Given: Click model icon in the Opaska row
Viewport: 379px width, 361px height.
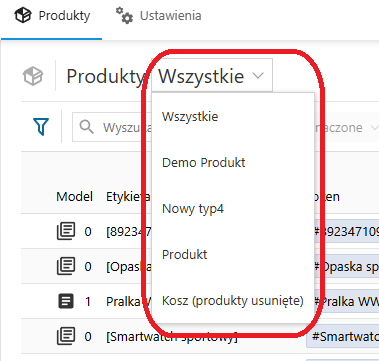Looking at the screenshot, I should tap(66, 266).
